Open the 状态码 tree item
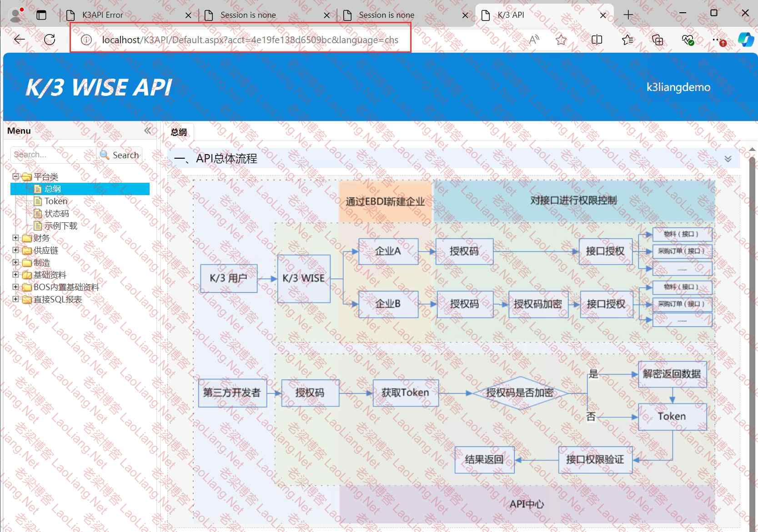 [x=57, y=213]
